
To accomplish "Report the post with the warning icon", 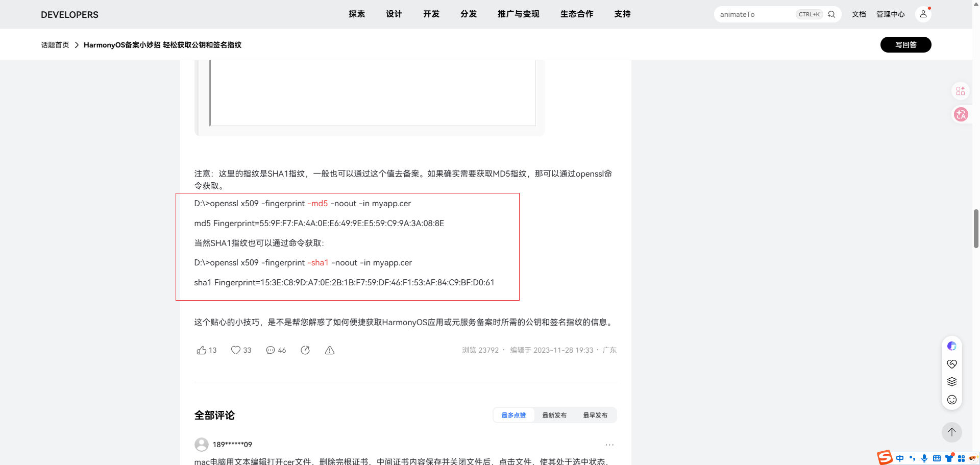I will coord(329,351).
